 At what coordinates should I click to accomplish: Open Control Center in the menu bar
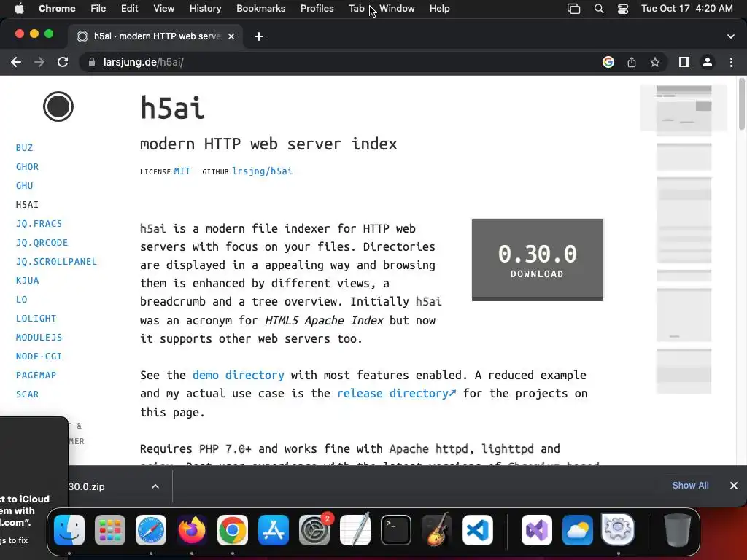point(623,9)
